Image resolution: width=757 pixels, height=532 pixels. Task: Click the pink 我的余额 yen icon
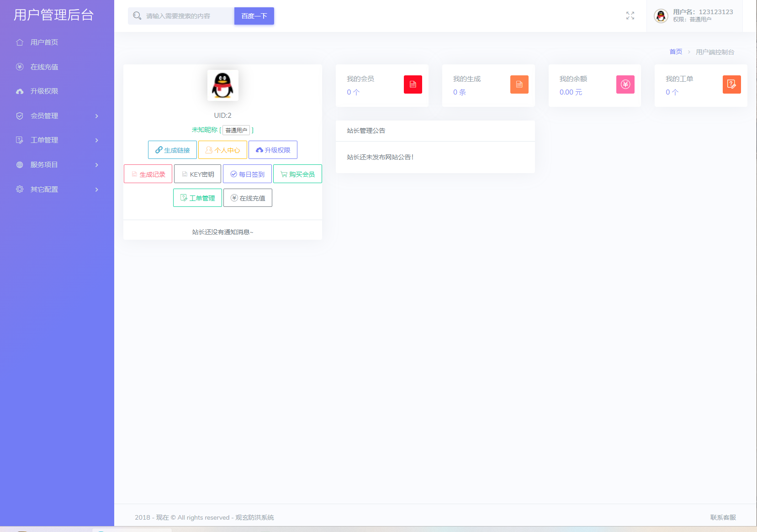click(x=625, y=84)
